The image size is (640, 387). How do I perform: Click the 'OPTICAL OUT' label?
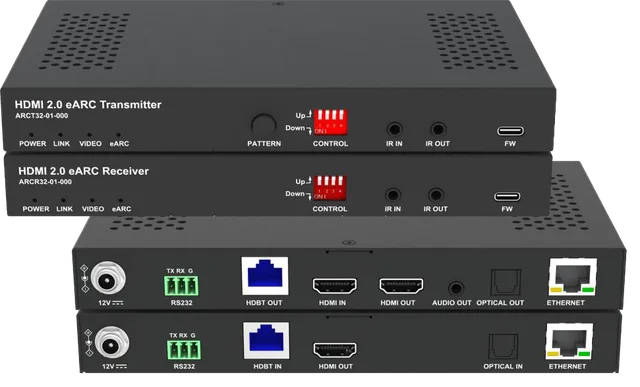500,303
